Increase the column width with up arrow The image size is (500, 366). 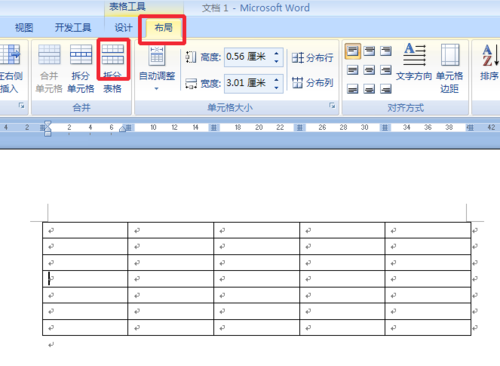276,79
